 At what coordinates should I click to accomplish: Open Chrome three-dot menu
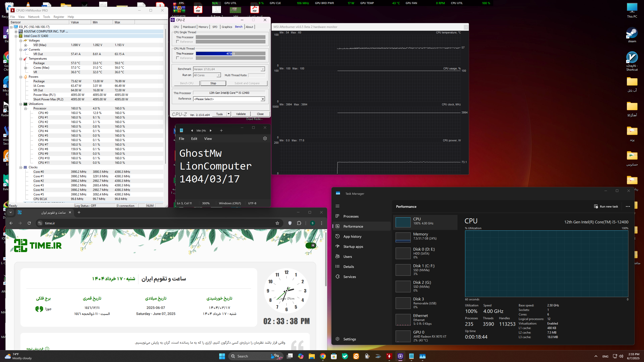click(321, 223)
